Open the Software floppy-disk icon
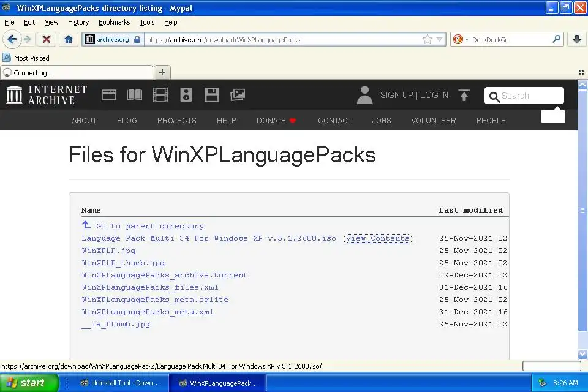 (212, 95)
